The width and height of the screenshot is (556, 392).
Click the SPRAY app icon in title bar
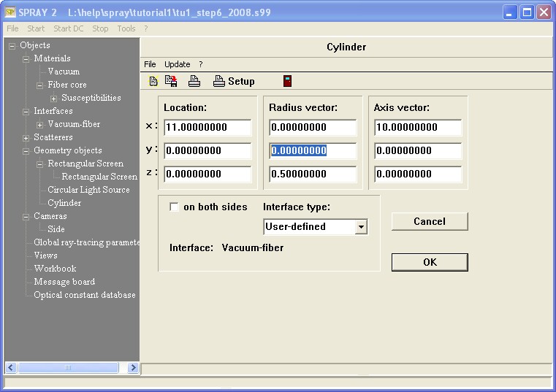(x=11, y=12)
